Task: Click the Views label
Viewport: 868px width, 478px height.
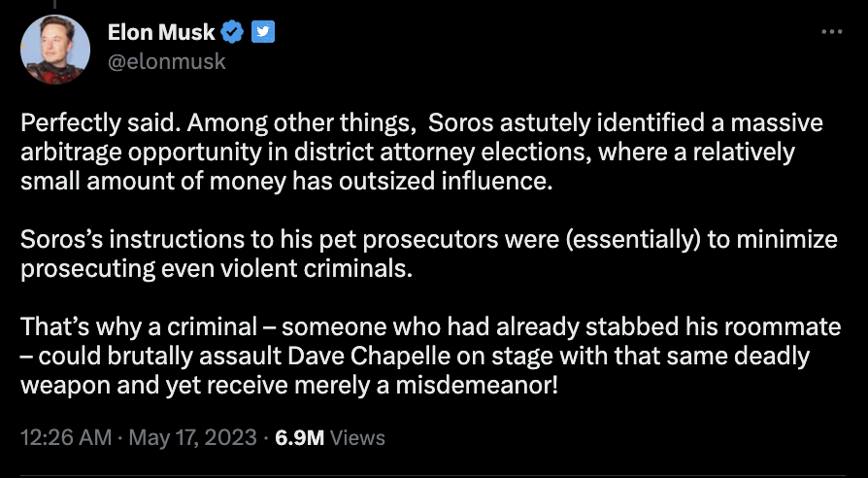Action: [358, 438]
